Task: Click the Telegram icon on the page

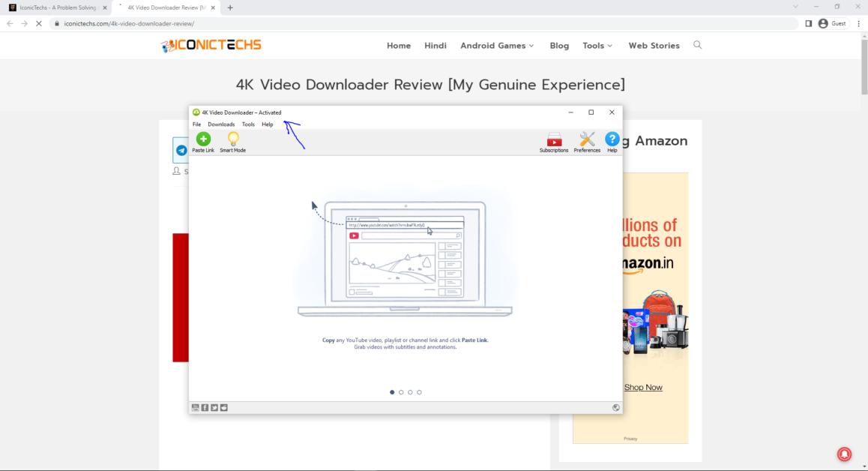Action: [x=181, y=150]
